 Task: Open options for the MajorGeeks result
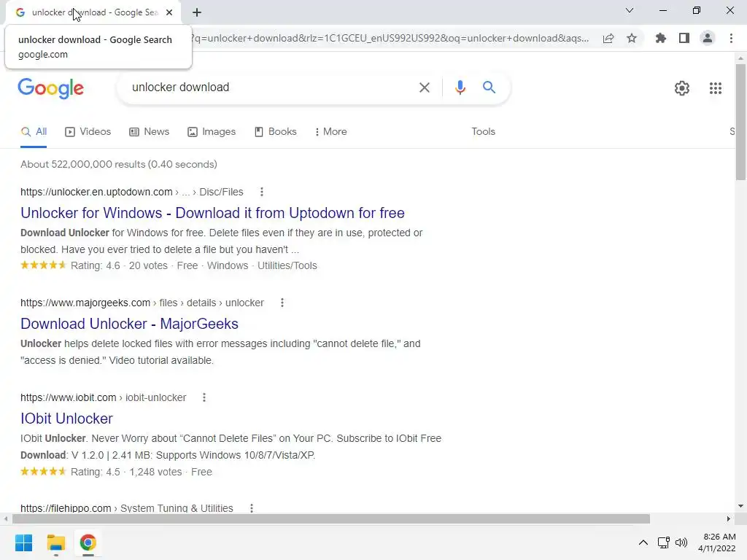(282, 303)
